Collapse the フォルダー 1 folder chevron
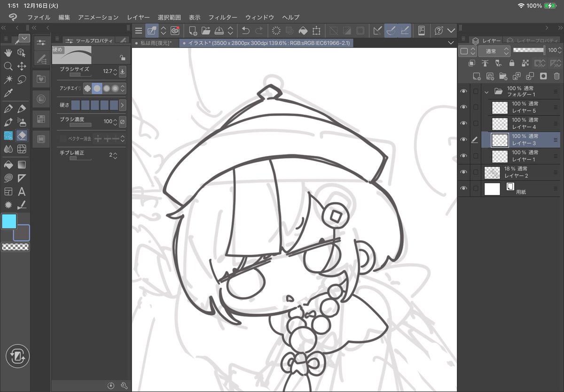The image size is (564, 392). click(x=487, y=92)
